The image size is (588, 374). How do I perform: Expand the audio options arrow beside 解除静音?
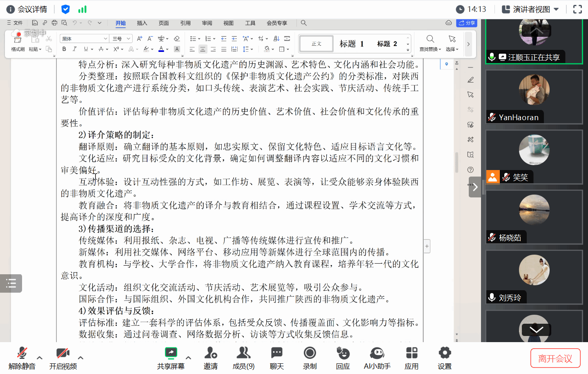point(40,358)
